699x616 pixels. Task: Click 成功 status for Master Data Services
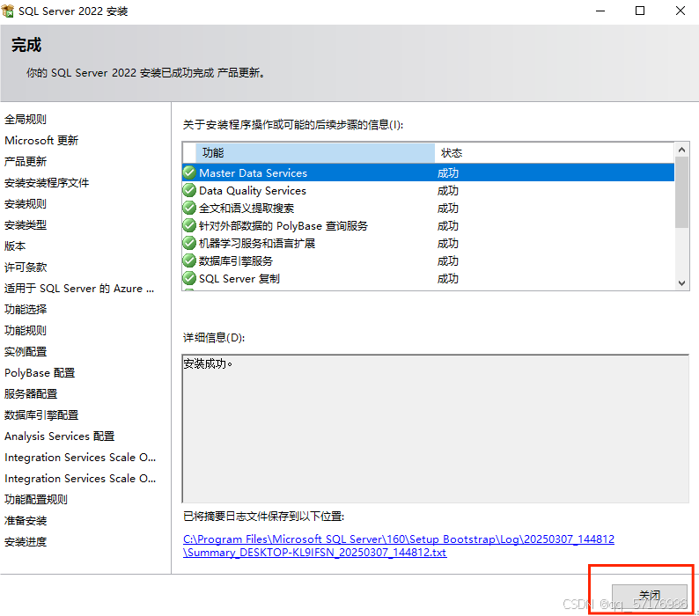[x=447, y=173]
